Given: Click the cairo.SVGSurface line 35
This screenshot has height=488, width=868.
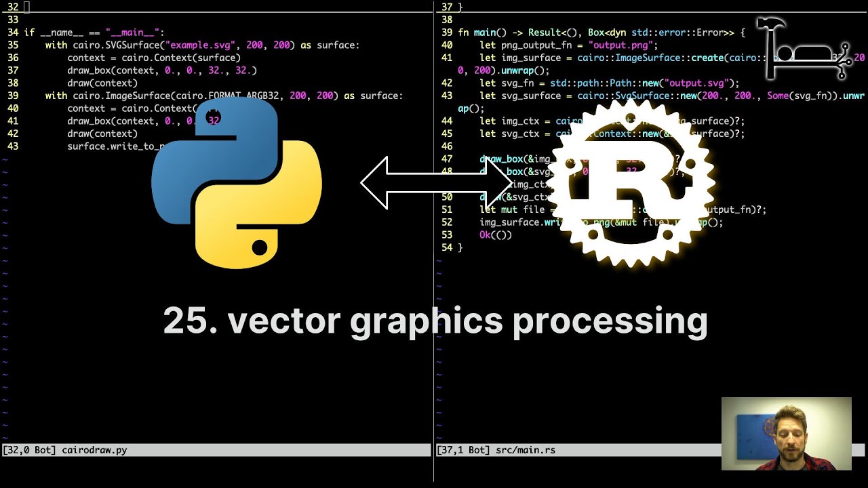Looking at the screenshot, I should tap(202, 45).
